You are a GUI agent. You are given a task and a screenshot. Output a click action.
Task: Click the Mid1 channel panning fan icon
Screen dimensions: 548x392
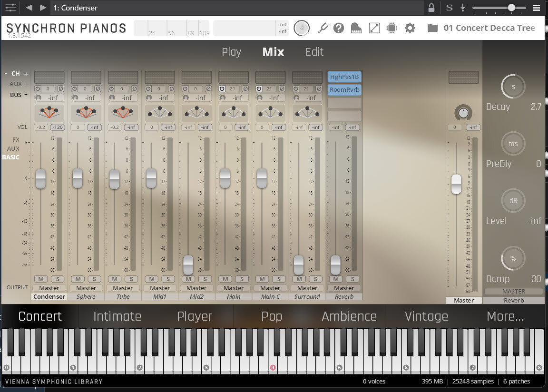click(160, 112)
